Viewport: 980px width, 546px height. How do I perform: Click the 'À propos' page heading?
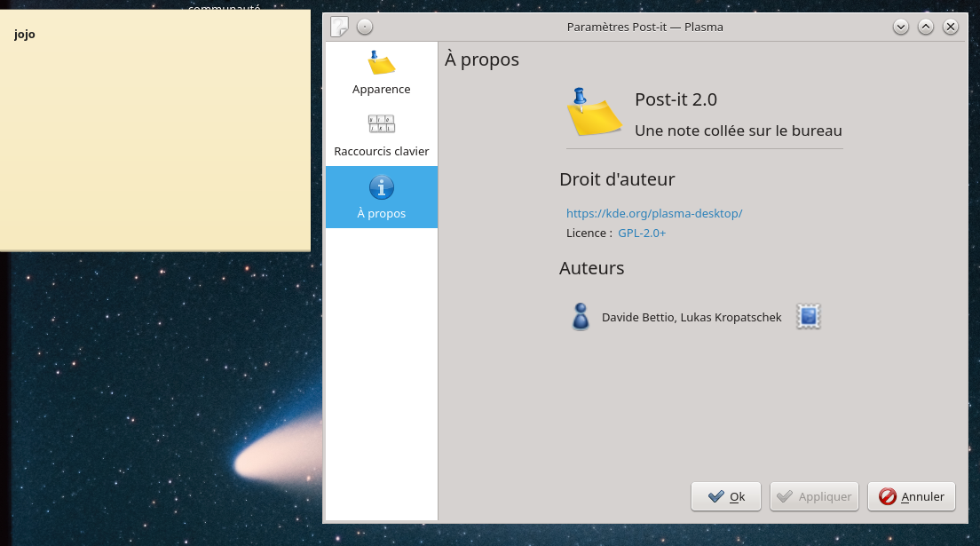482,59
